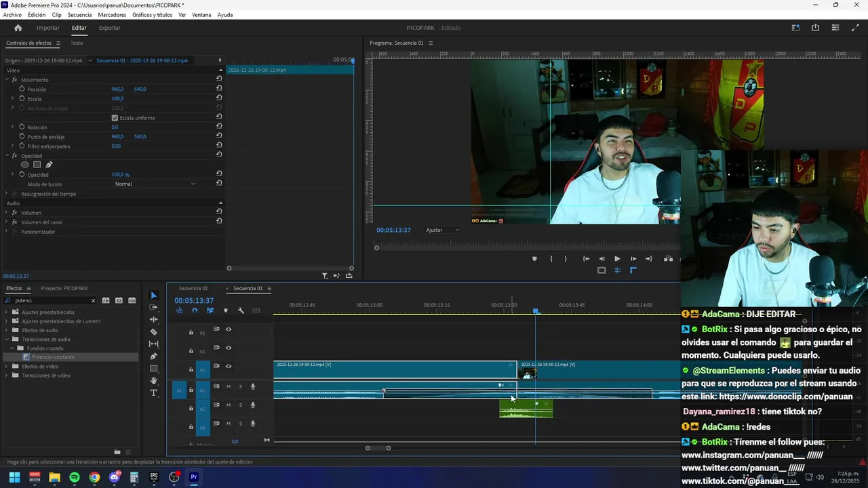
Task: Collapse the Opacidad effect group
Action: coord(7,155)
